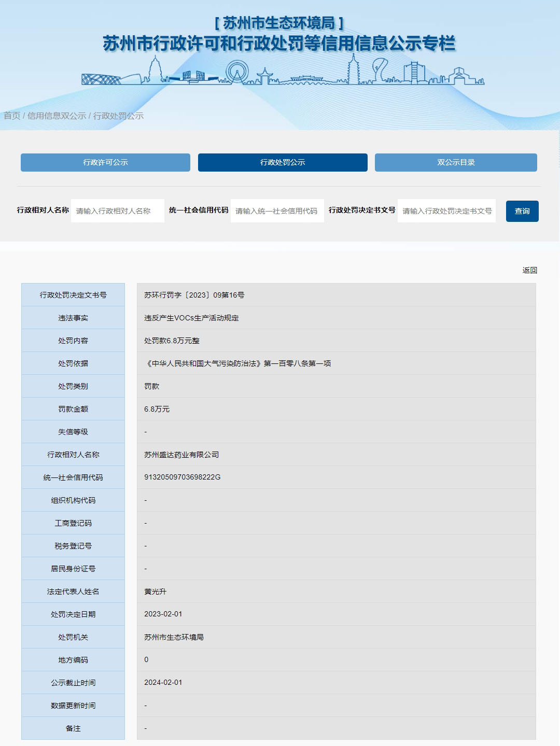Image resolution: width=560 pixels, height=746 pixels.
Task: Click the 处罚内容 row label
Action: point(73,341)
